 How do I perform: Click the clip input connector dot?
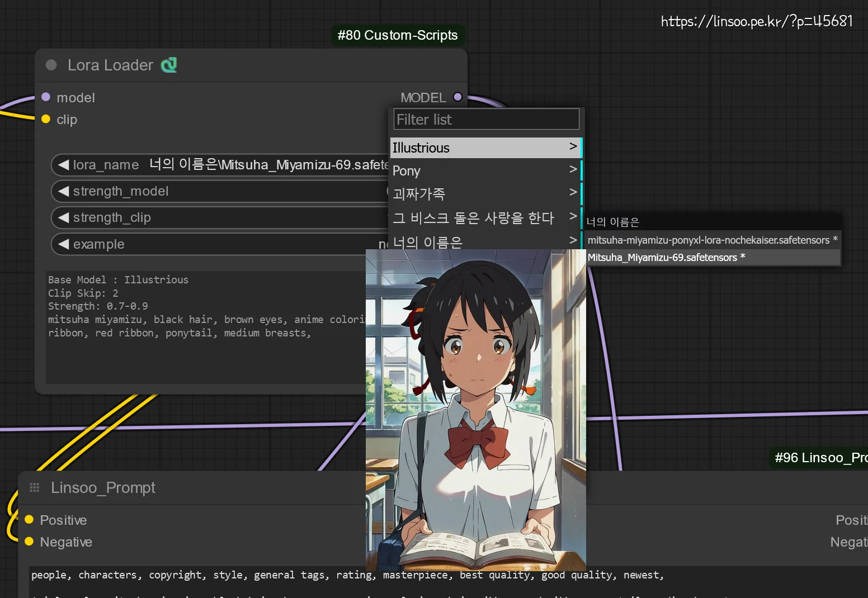[46, 118]
